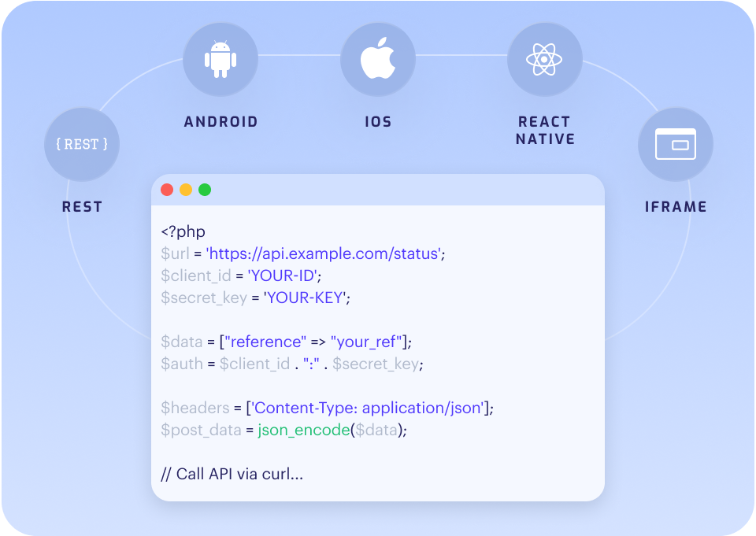This screenshot has height=536, width=756.
Task: Click the red window dot
Action: [167, 190]
